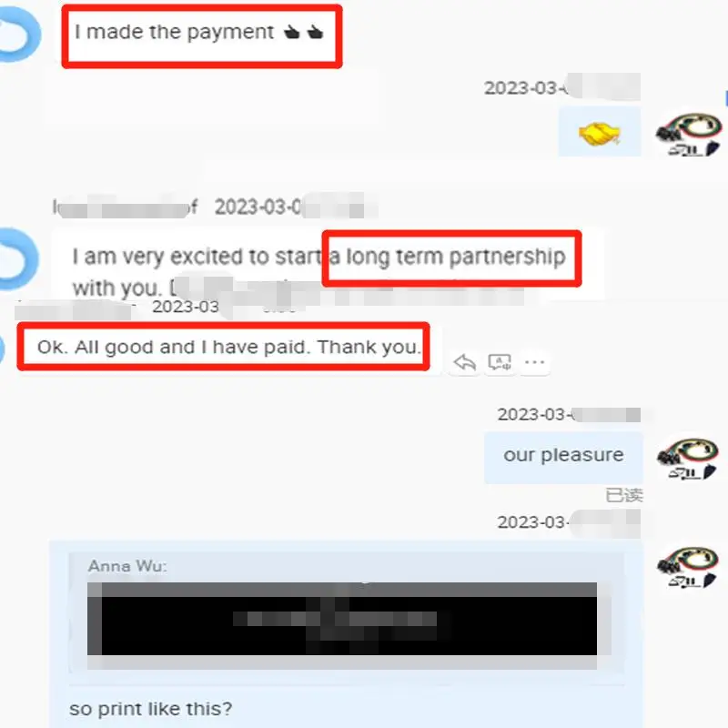728x728 pixels.
Task: Click the timestamp above the handshake emoji
Action: pos(561,87)
